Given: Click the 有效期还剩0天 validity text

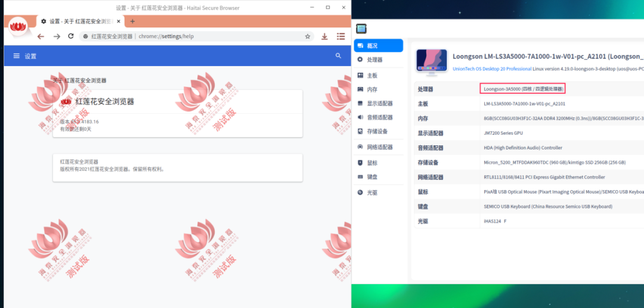Looking at the screenshot, I should [x=76, y=129].
